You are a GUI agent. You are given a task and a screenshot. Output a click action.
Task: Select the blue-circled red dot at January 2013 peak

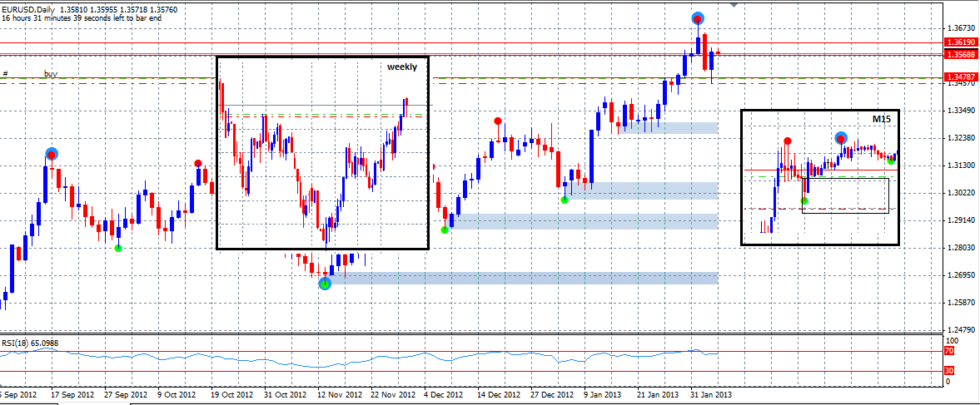698,18
